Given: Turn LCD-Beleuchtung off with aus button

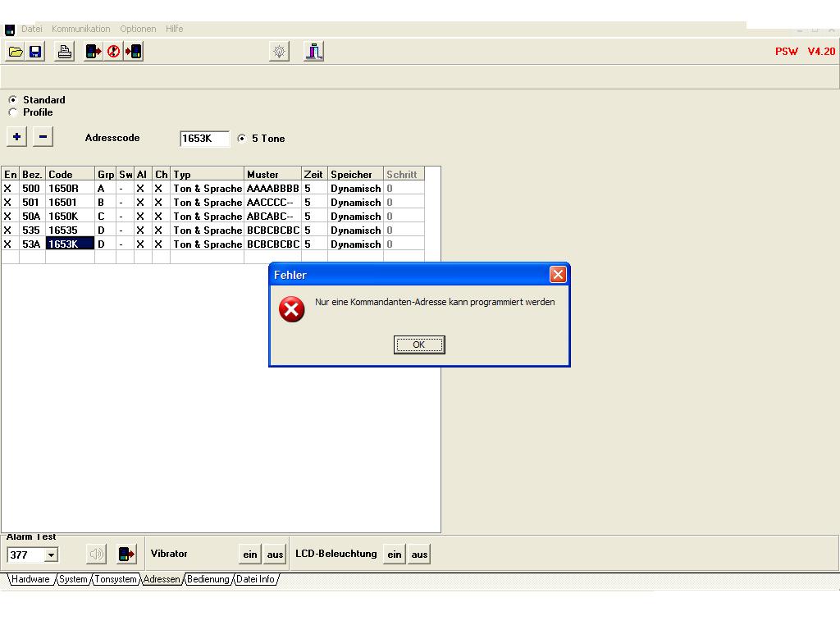Looking at the screenshot, I should (x=419, y=555).
